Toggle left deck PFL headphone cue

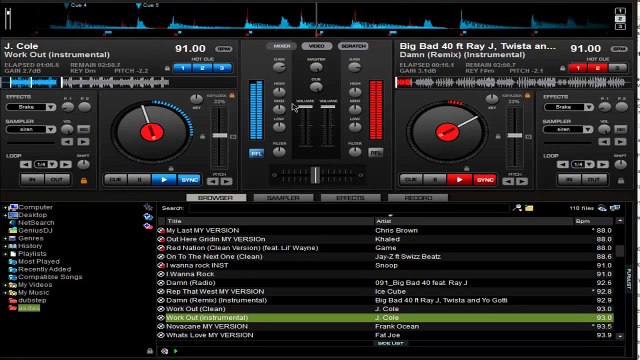[x=256, y=153]
